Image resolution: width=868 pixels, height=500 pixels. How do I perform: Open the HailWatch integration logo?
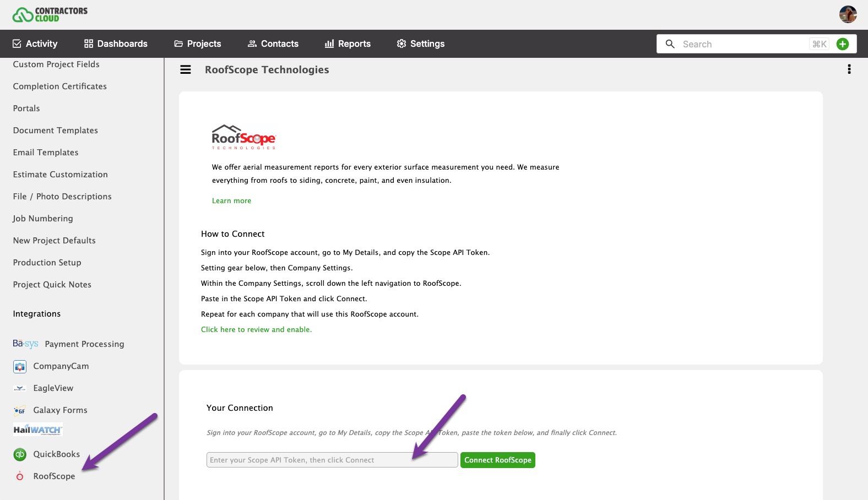(38, 430)
